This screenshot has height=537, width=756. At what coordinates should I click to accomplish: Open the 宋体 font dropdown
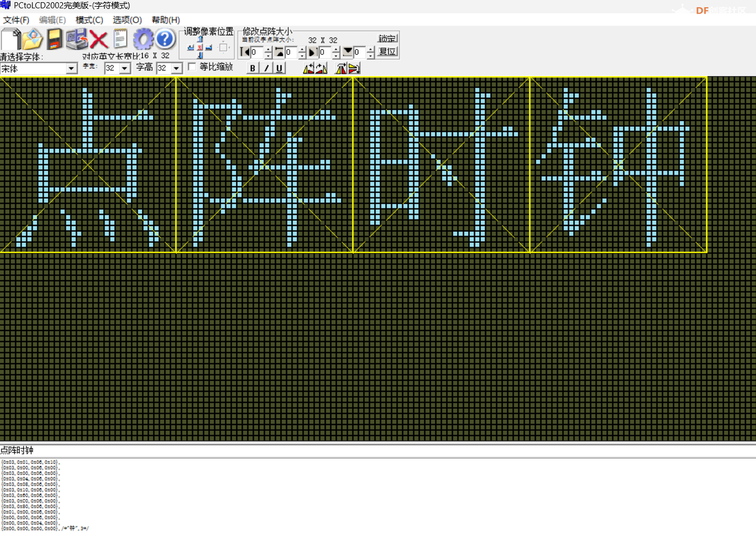[x=71, y=69]
